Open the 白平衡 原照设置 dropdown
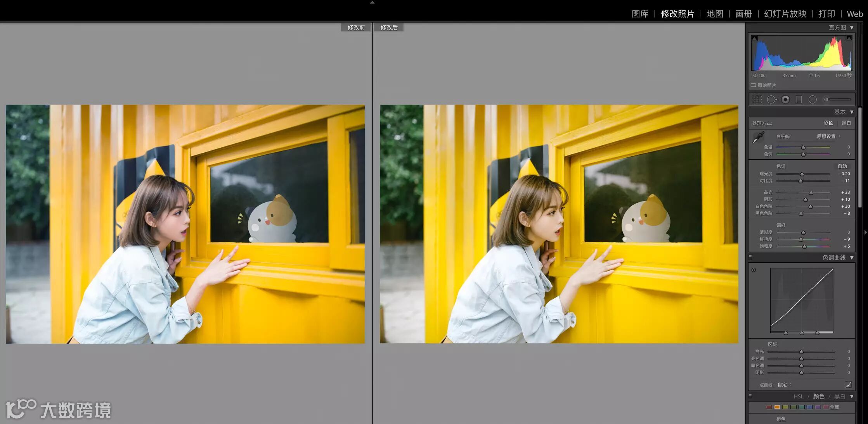Image resolution: width=868 pixels, height=424 pixels. click(x=828, y=136)
